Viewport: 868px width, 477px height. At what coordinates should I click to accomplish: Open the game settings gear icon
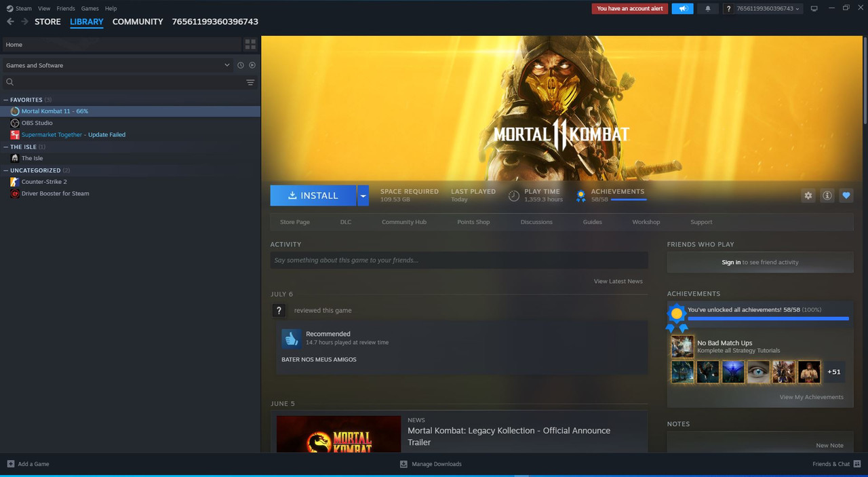click(808, 195)
